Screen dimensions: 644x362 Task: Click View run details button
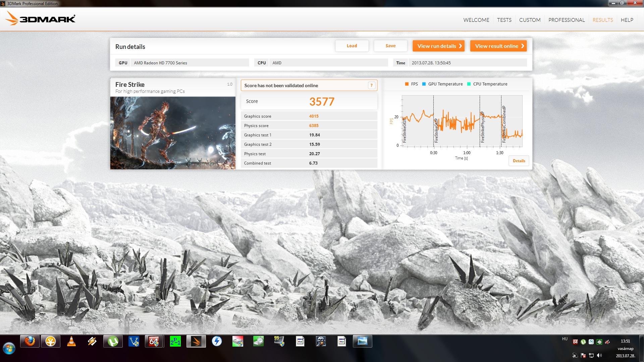pos(438,46)
